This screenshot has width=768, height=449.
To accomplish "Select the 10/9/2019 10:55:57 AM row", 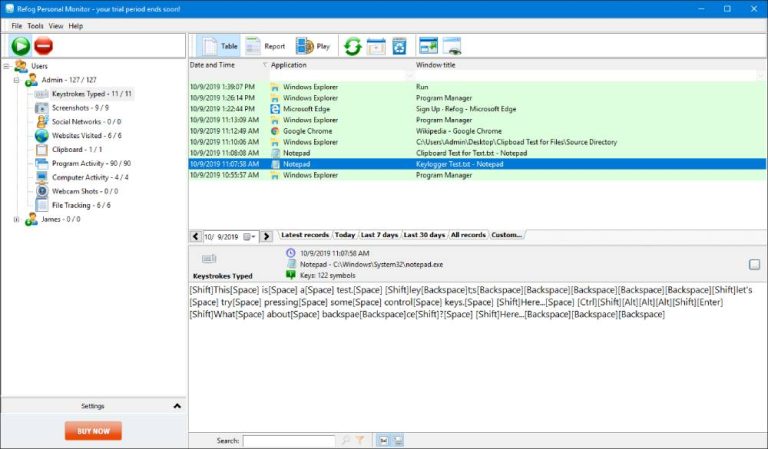I will click(478, 175).
